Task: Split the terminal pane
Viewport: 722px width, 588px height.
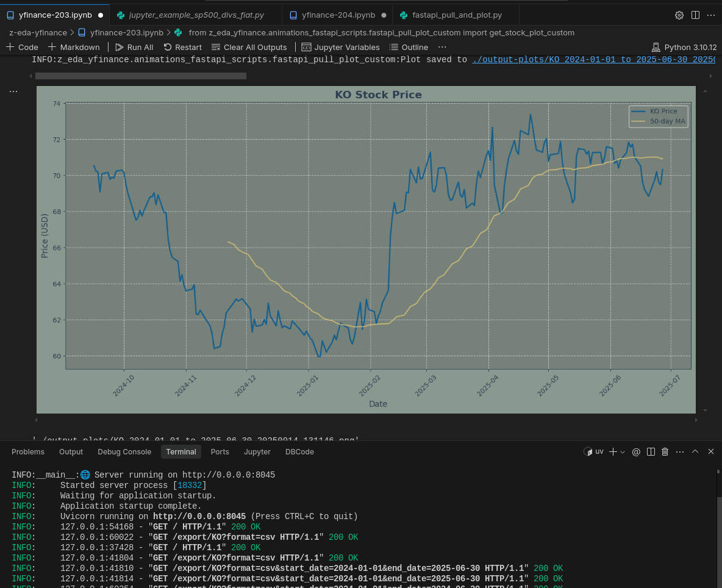Action: pyautogui.click(x=651, y=452)
